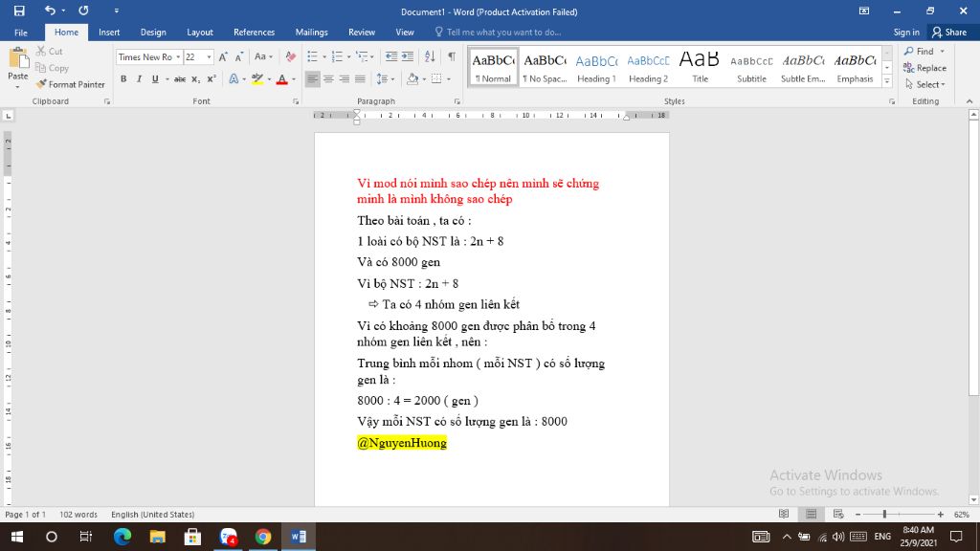The height and width of the screenshot is (551, 980).
Task: Apply strikethrough to text
Action: pyautogui.click(x=180, y=78)
